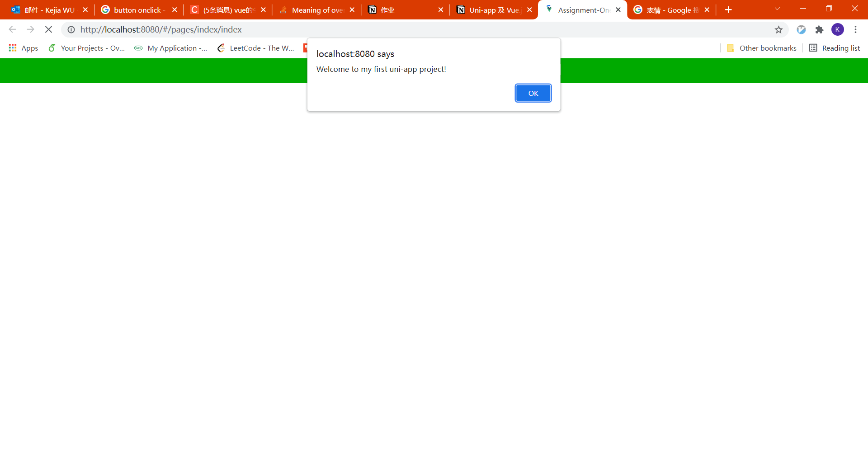
Task: Open Chrome's three-dot menu
Action: pos(855,29)
